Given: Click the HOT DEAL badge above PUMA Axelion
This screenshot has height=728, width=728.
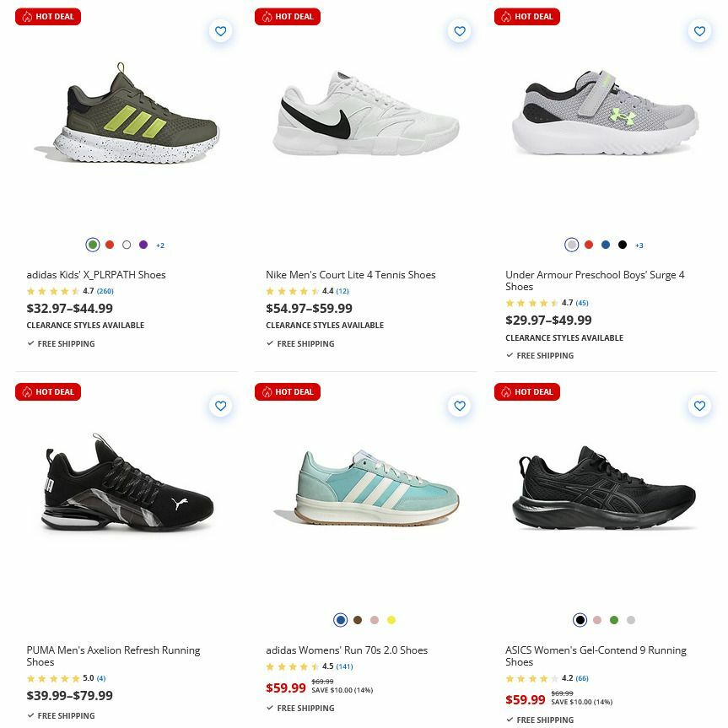Looking at the screenshot, I should point(48,391).
